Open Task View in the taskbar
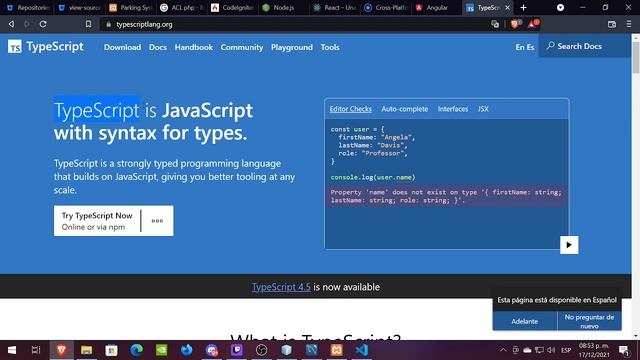The image size is (640, 360). coord(36,350)
